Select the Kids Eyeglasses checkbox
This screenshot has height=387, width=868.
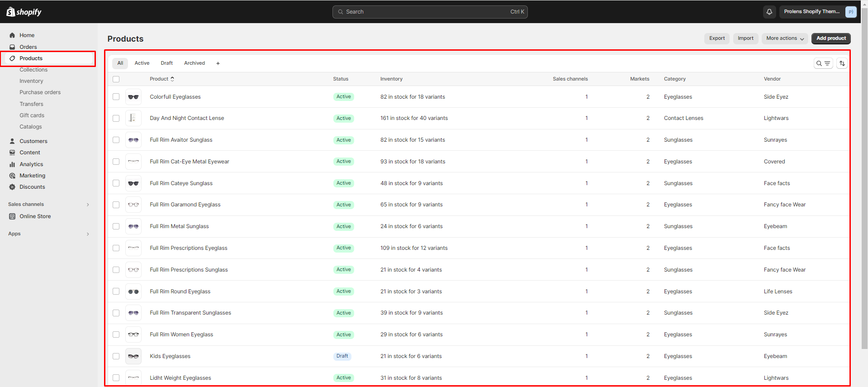pos(116,356)
